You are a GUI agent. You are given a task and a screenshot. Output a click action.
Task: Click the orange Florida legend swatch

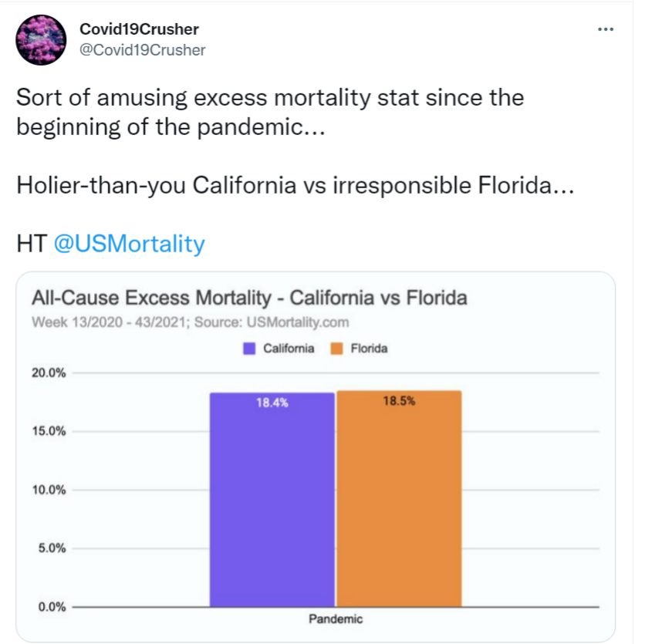click(x=336, y=349)
